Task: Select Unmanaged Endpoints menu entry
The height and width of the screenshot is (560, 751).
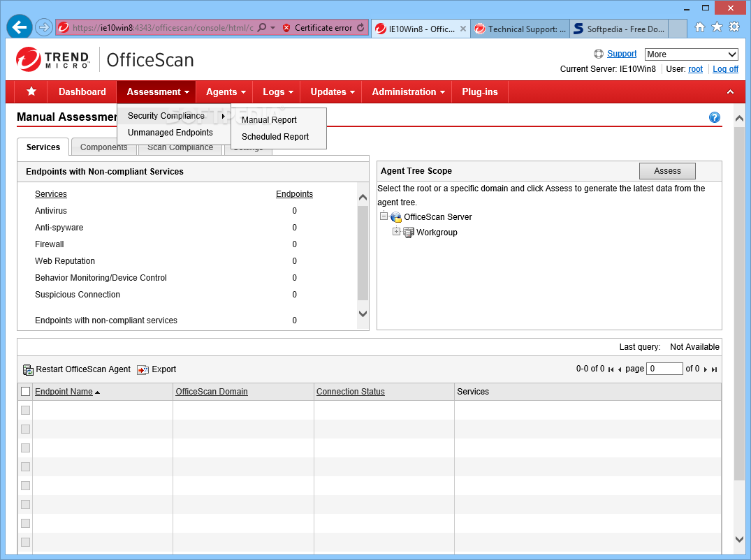Action: (x=174, y=133)
